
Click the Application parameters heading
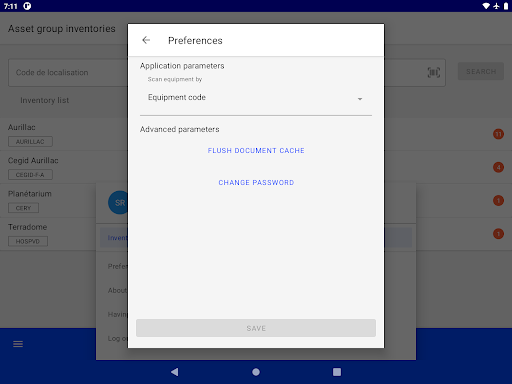pos(182,66)
